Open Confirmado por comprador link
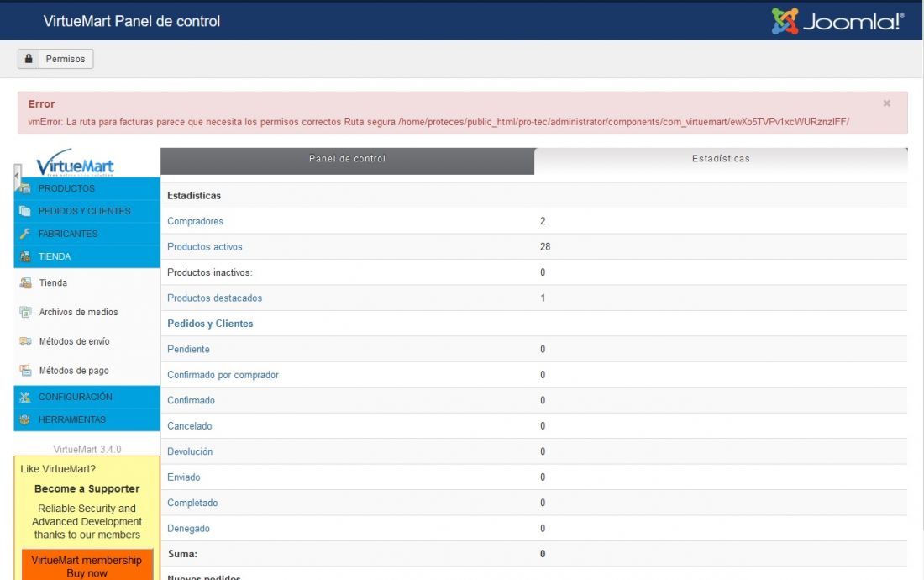 coord(223,375)
